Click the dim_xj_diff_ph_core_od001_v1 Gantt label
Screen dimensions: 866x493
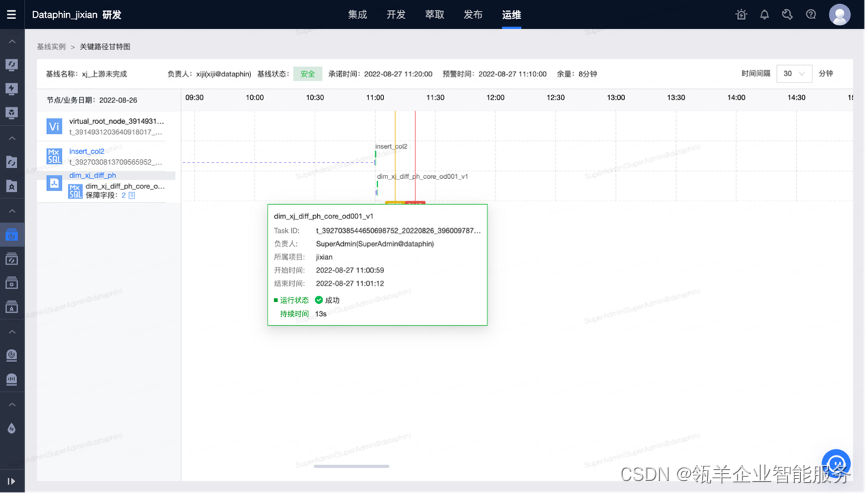point(423,177)
